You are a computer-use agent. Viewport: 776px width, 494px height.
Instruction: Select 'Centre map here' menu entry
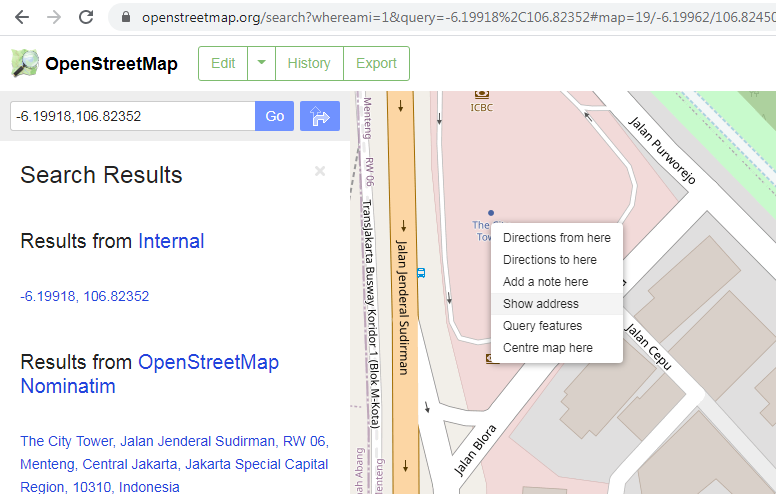coord(557,347)
